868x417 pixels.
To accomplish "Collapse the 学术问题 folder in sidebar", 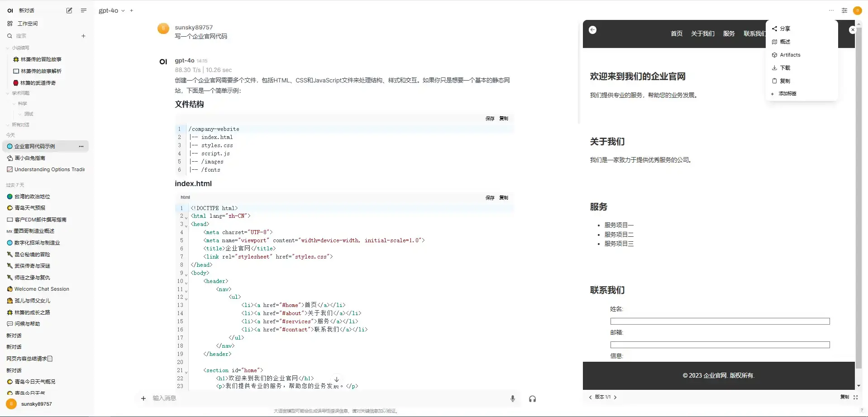I will point(7,92).
